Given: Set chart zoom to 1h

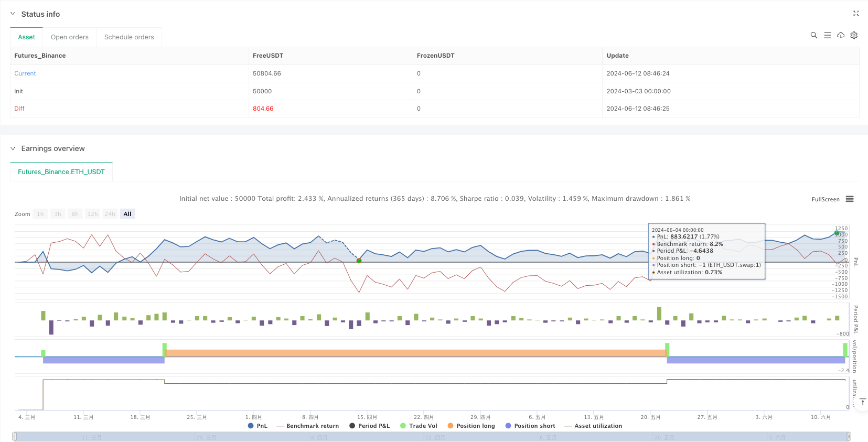Looking at the screenshot, I should [x=40, y=214].
